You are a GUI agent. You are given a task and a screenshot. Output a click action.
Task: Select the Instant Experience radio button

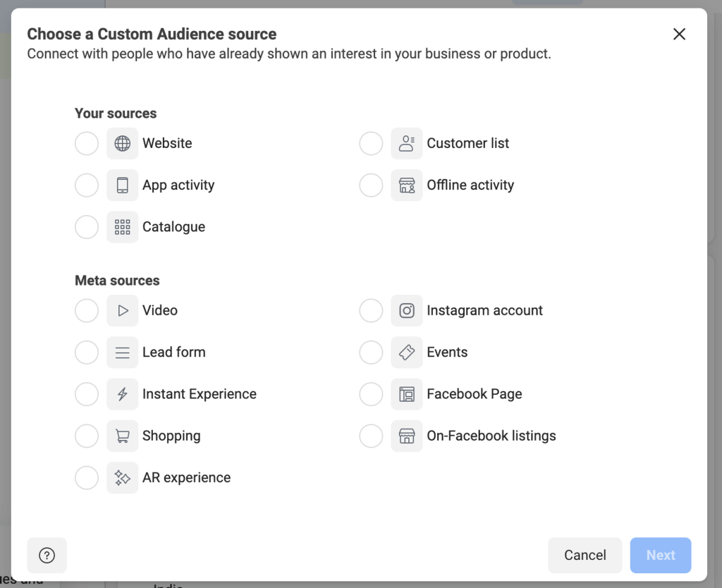coord(87,394)
